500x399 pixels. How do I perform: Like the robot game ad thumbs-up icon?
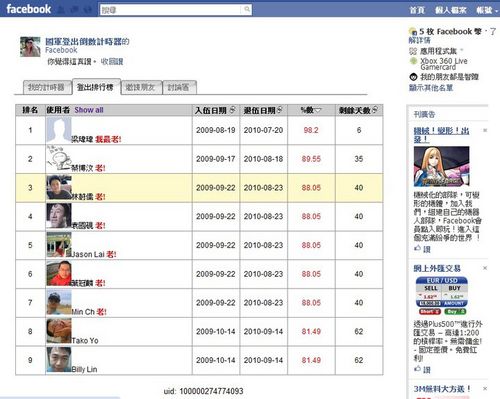[x=417, y=248]
